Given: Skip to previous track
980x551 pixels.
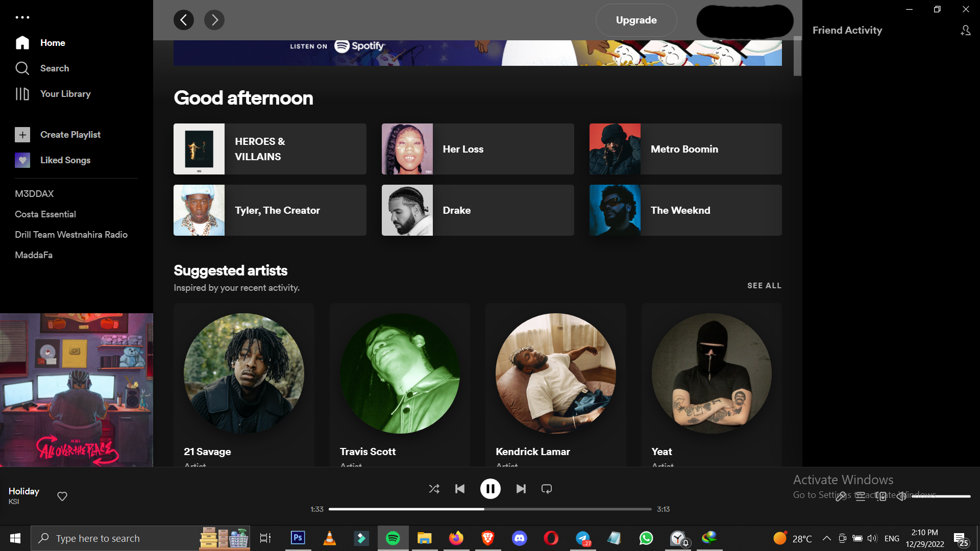Looking at the screenshot, I should pyautogui.click(x=460, y=489).
